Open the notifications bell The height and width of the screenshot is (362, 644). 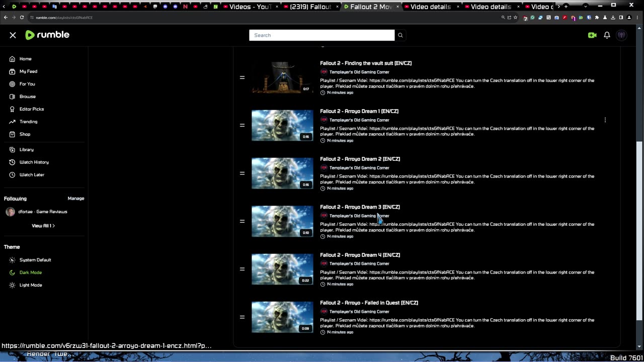pyautogui.click(x=607, y=35)
